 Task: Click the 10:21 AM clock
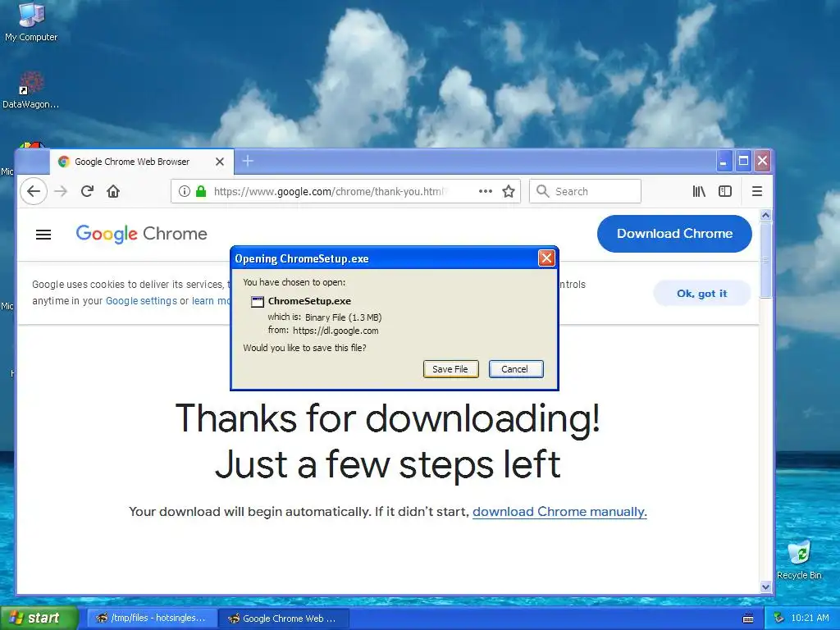point(810,619)
